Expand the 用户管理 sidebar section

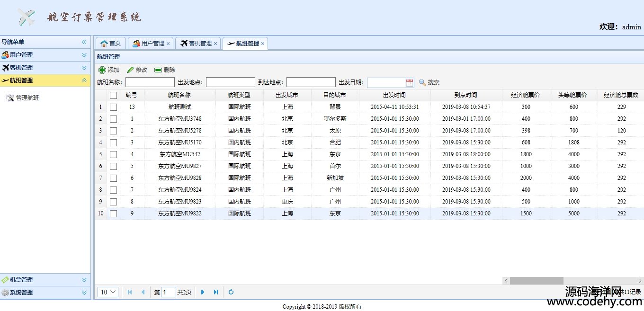pyautogui.click(x=84, y=55)
